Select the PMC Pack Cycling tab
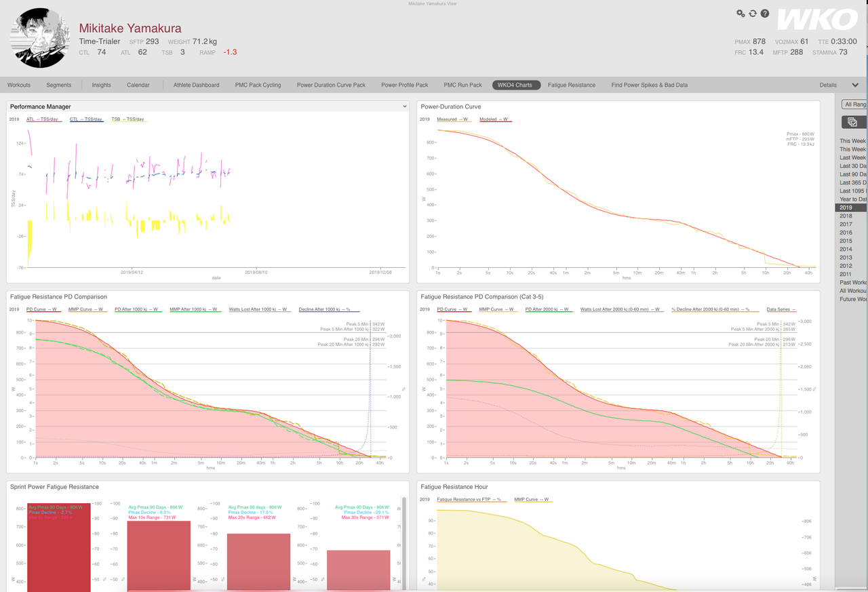 pos(258,85)
